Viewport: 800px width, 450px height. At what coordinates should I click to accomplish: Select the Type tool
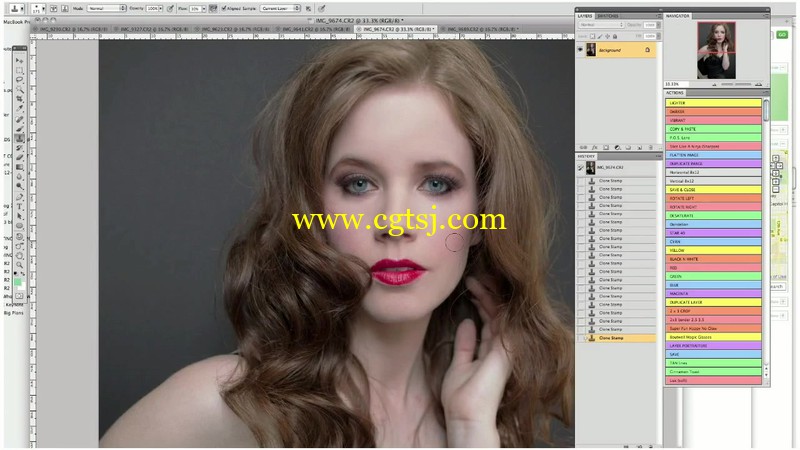coord(20,207)
